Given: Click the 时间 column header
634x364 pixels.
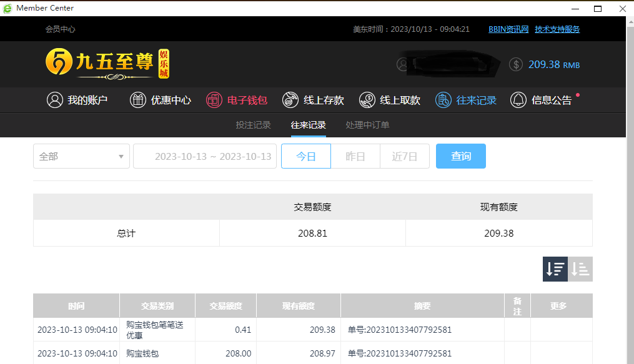Looking at the screenshot, I should (x=76, y=306).
